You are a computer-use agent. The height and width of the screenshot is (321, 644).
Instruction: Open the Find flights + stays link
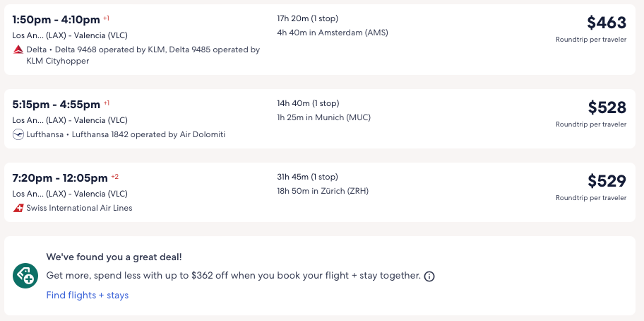click(88, 295)
